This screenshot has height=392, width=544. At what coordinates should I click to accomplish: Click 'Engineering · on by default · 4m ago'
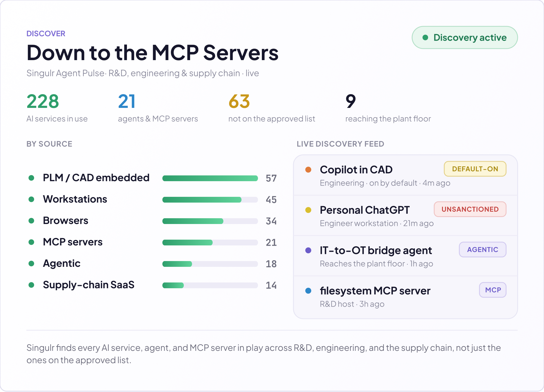click(x=385, y=183)
